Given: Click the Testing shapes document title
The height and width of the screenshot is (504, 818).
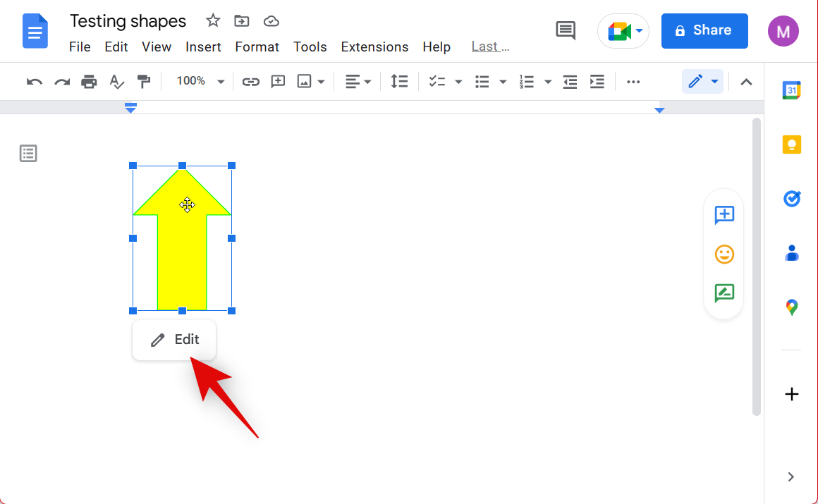Looking at the screenshot, I should click(128, 21).
